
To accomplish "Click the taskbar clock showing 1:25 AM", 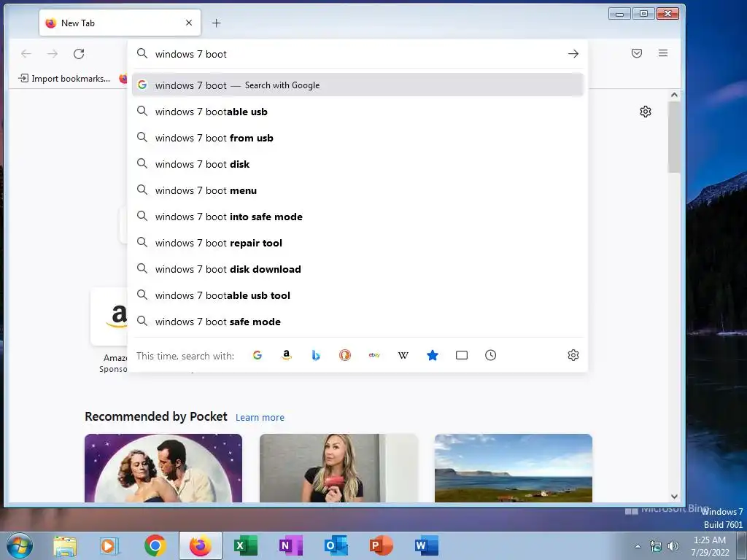I will [x=710, y=546].
